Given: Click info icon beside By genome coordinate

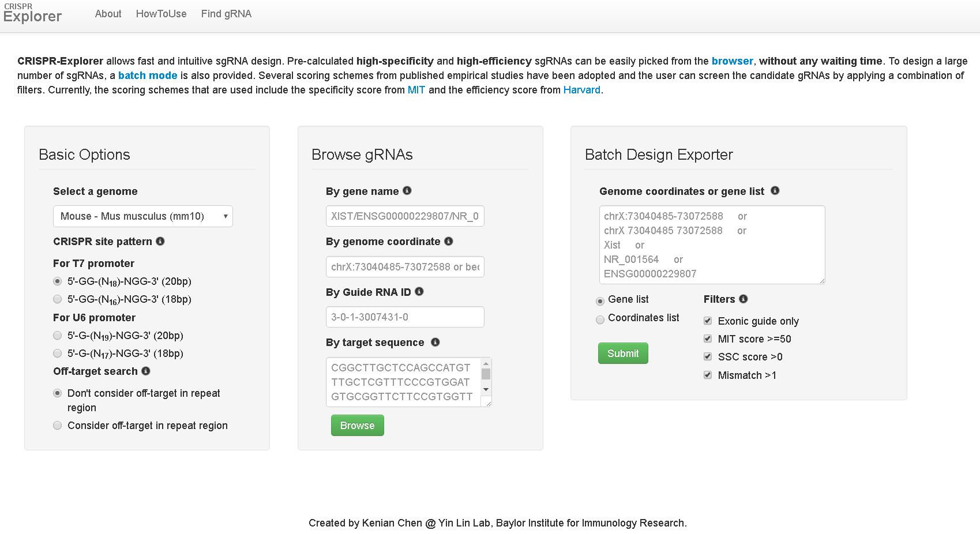Looking at the screenshot, I should pos(449,241).
